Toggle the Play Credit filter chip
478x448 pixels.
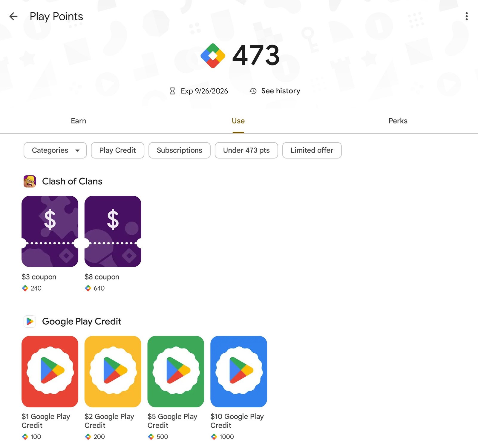click(x=117, y=150)
